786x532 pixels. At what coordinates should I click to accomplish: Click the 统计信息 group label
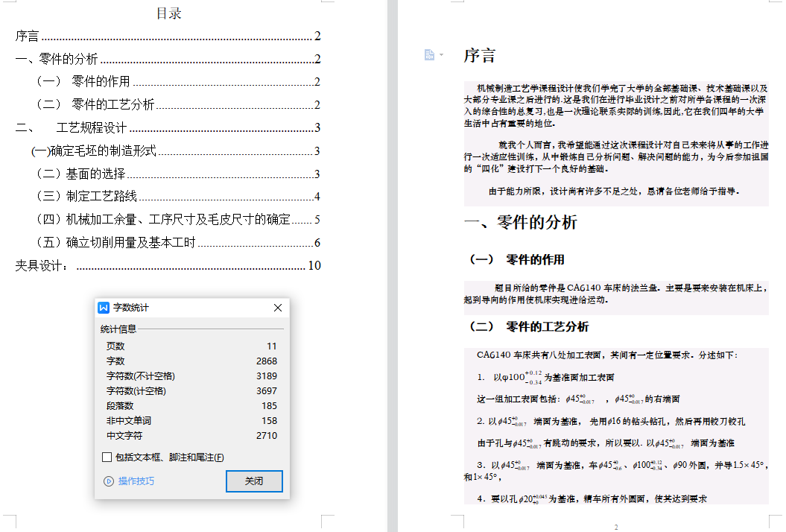coord(118,329)
